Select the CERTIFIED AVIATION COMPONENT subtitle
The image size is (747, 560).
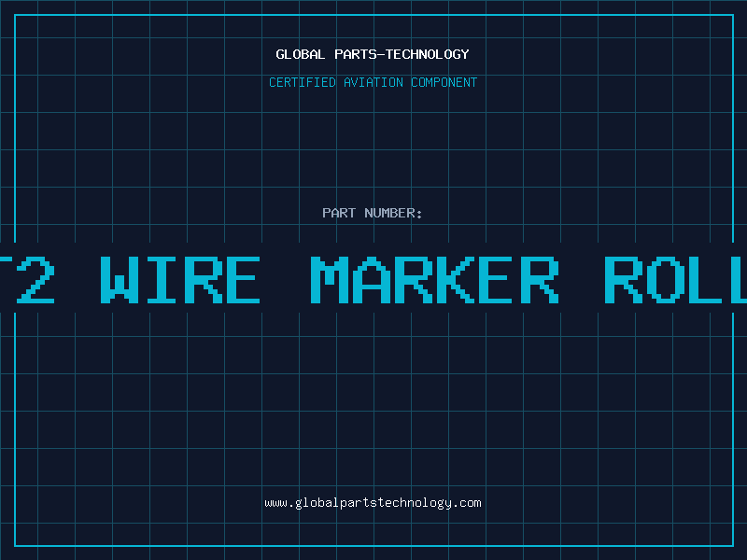373,82
